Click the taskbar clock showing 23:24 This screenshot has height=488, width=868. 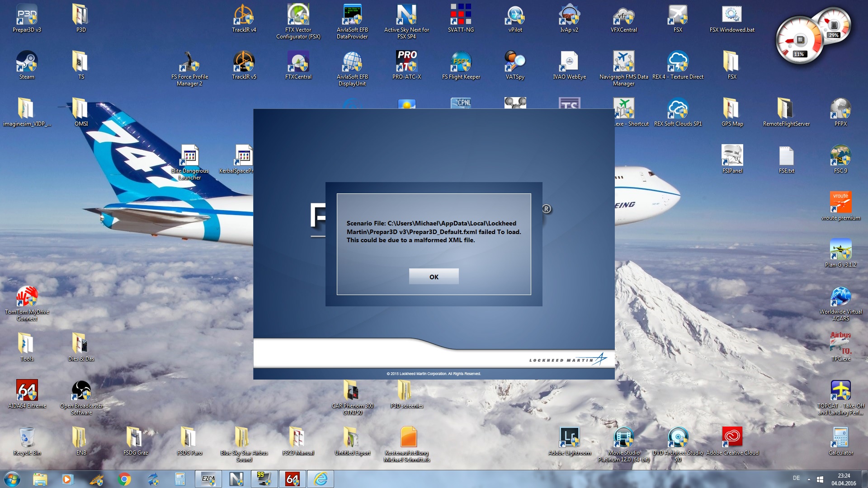click(x=844, y=479)
